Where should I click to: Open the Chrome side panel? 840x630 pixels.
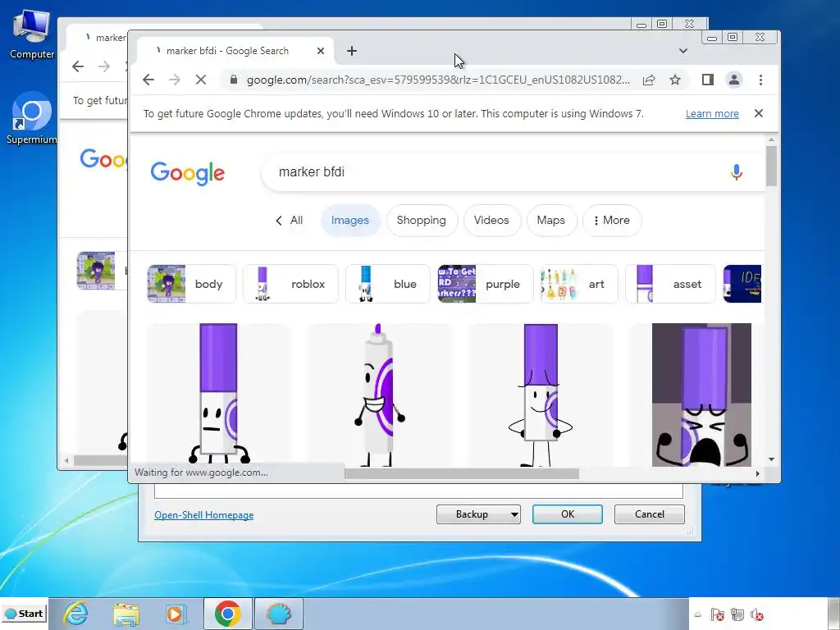click(708, 80)
